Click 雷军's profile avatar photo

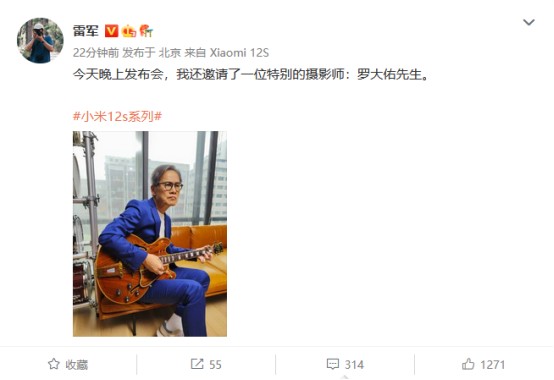[40, 40]
